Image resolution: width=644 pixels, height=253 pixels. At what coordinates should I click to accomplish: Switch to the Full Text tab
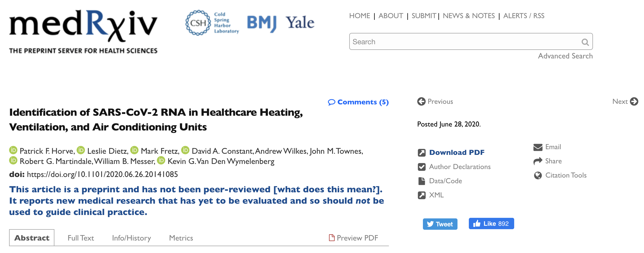point(81,238)
